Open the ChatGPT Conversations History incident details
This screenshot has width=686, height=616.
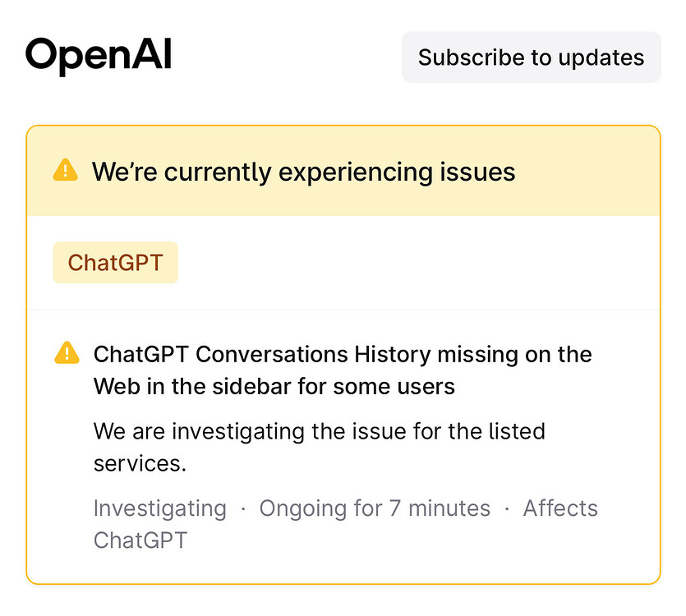(x=343, y=370)
